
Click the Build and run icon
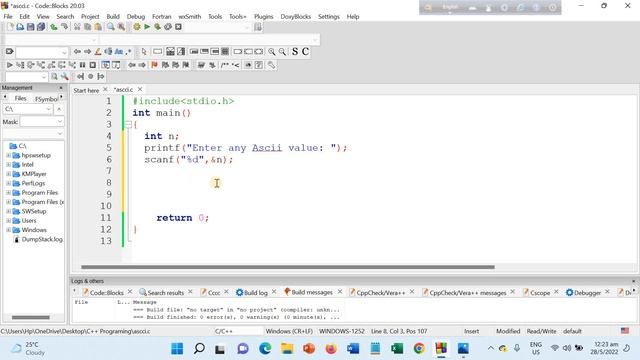click(157, 27)
